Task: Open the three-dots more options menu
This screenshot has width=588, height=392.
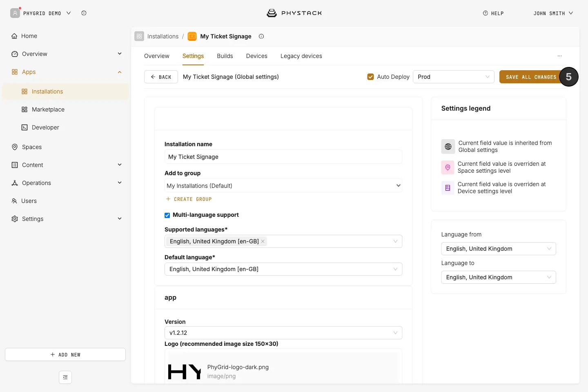Action: coord(560,56)
